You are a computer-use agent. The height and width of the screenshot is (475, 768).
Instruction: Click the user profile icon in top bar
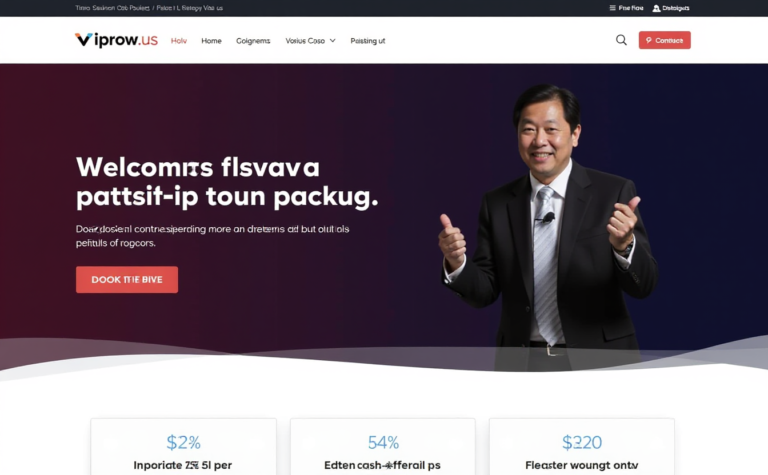pyautogui.click(x=656, y=8)
